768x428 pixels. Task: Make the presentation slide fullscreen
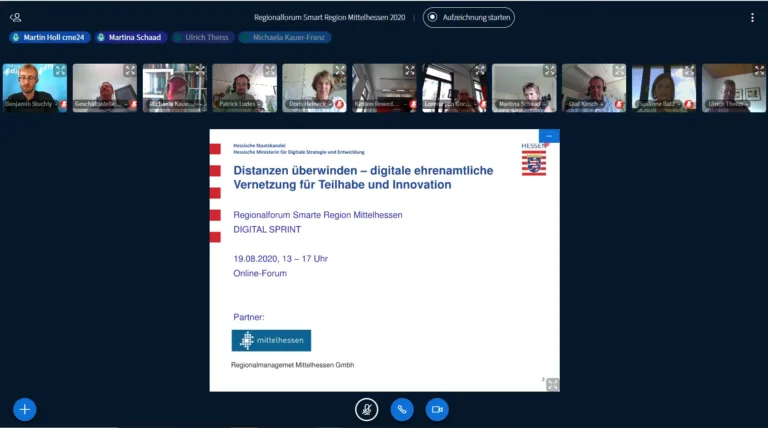(552, 384)
